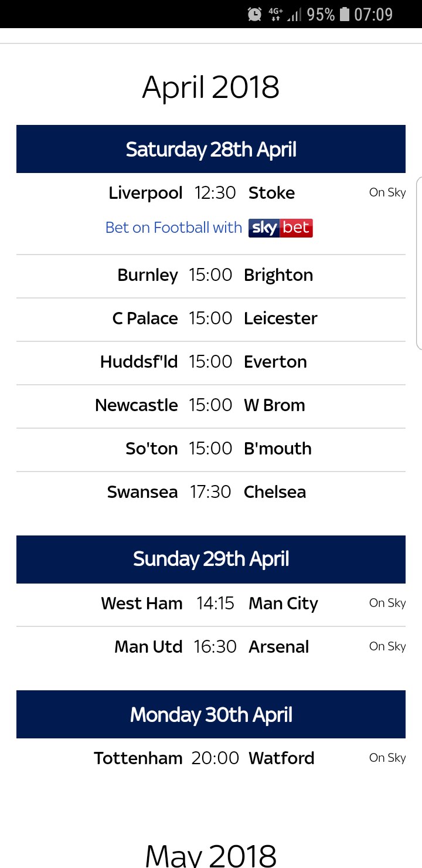Select the Sunday 29th April header

coord(211,560)
